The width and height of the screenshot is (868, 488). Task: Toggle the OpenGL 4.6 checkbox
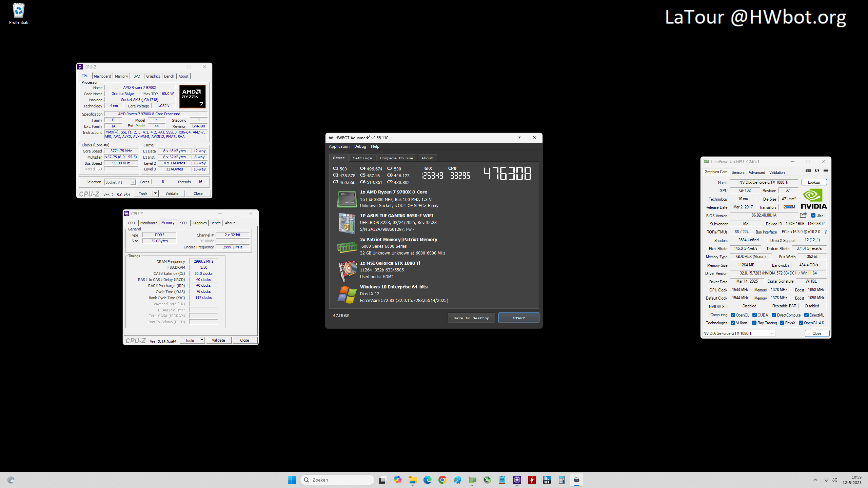tap(801, 323)
